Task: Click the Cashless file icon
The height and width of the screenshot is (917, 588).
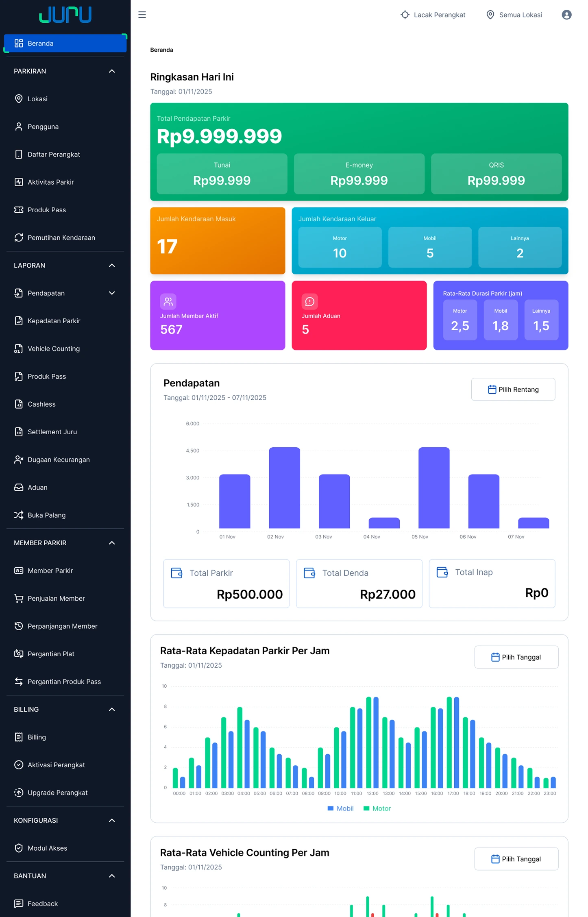Action: tap(19, 404)
